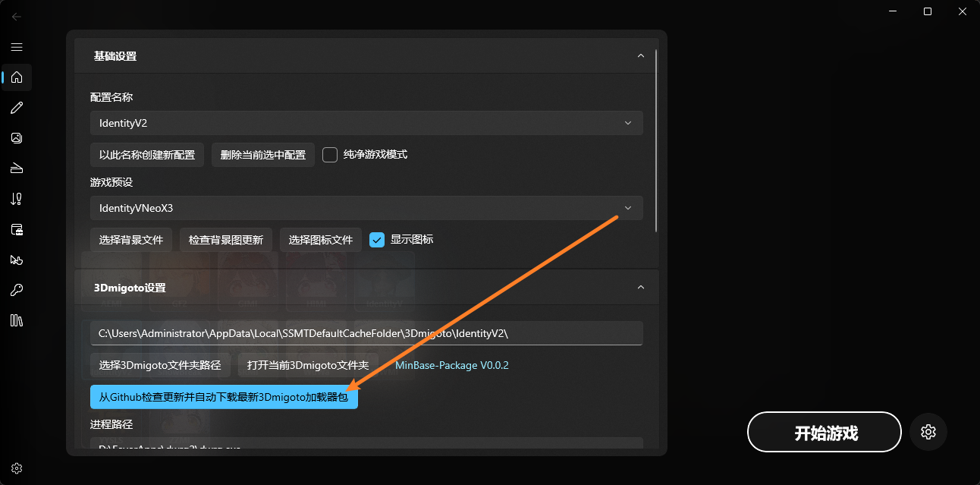Click the sort arrow icon in sidebar

click(17, 199)
